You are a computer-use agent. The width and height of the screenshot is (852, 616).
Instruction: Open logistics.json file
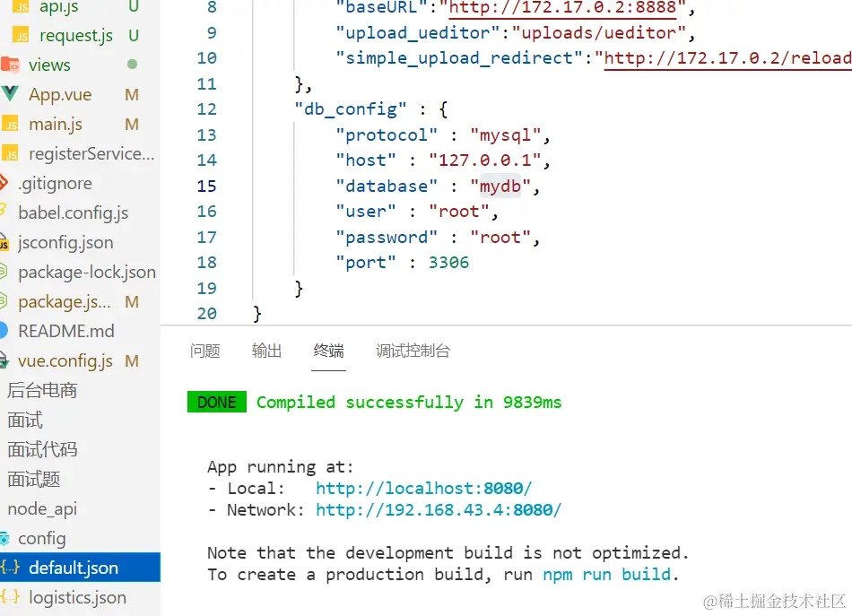click(x=77, y=597)
